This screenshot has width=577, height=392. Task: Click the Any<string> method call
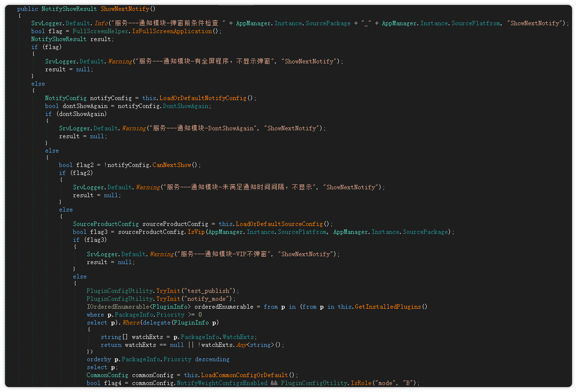tap(255, 345)
